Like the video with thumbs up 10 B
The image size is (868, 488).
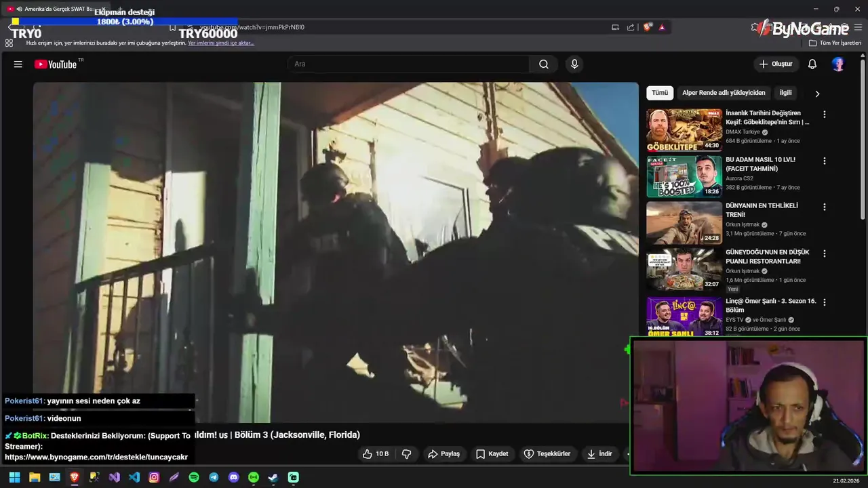376,454
